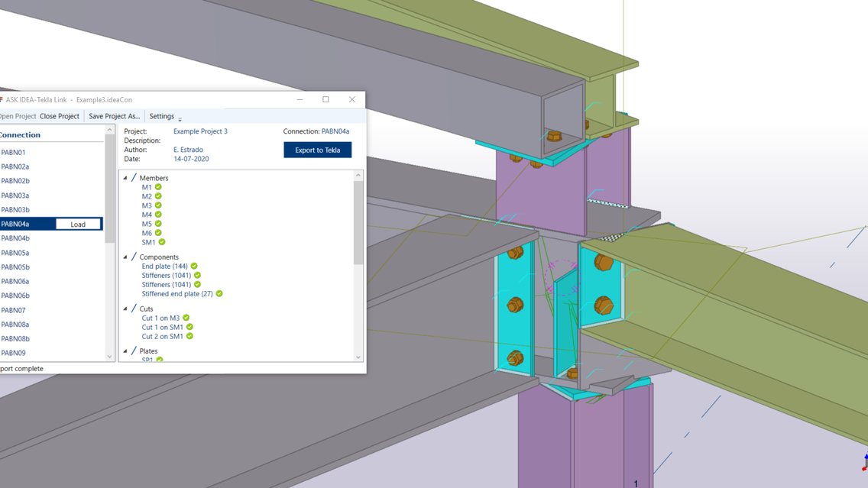Click the tree panel scrollbar down arrow
Screen dimensions: 868x488
[358, 357]
